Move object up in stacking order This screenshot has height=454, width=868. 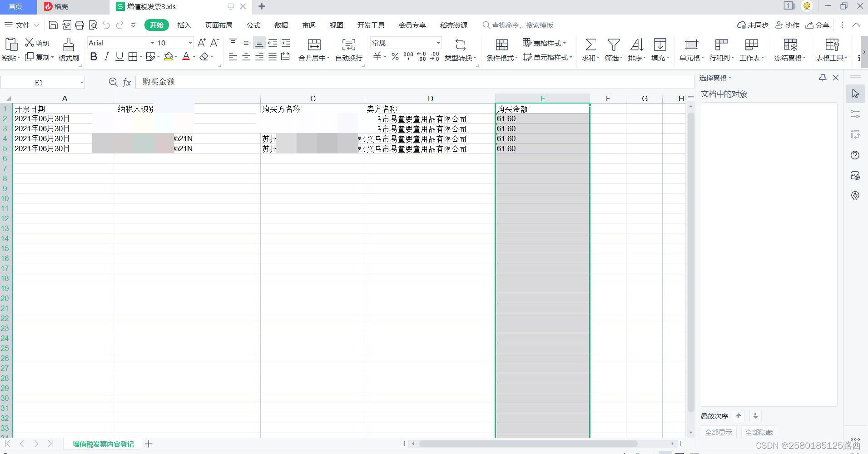tap(739, 415)
